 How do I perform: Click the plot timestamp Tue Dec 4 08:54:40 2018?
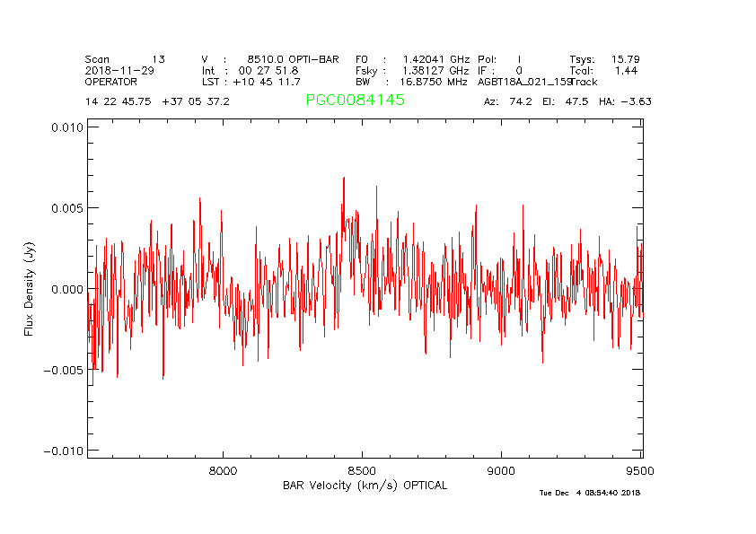pos(589,493)
